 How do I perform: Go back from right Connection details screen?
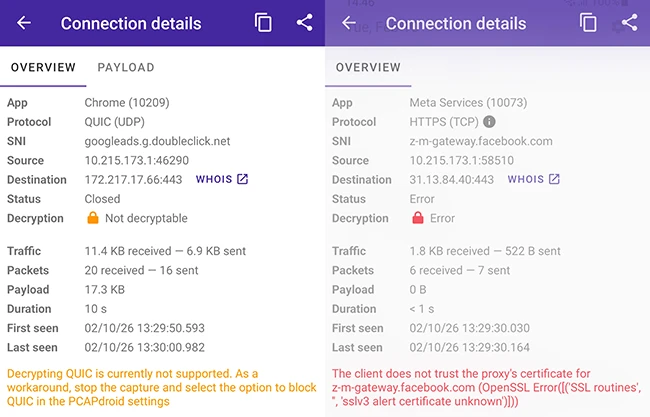349,23
